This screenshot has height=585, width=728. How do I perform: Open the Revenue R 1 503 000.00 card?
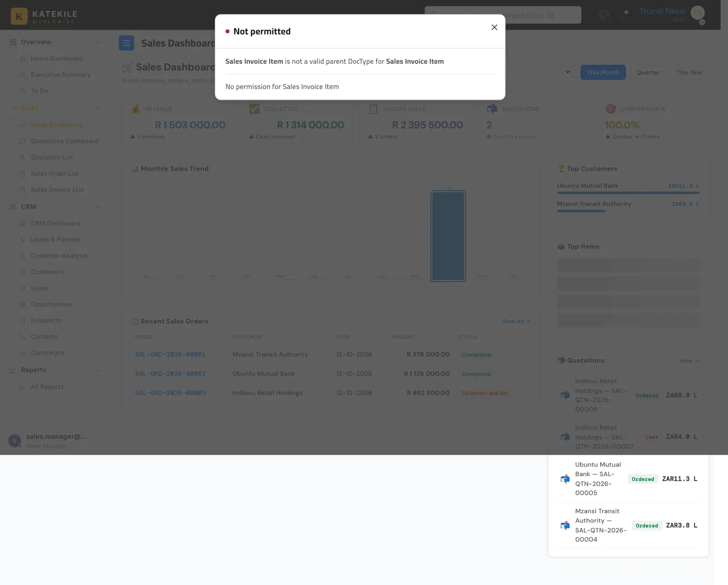click(178, 123)
